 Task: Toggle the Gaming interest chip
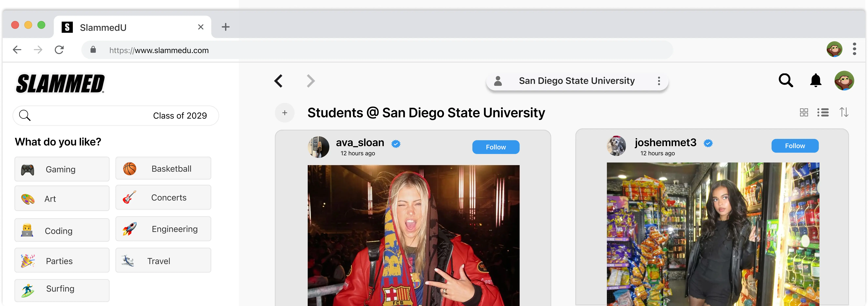tap(62, 169)
